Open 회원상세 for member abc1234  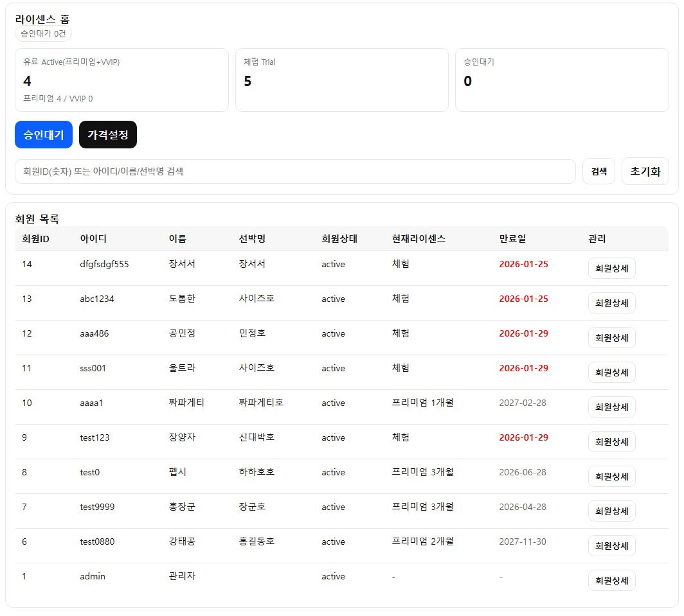pos(611,303)
